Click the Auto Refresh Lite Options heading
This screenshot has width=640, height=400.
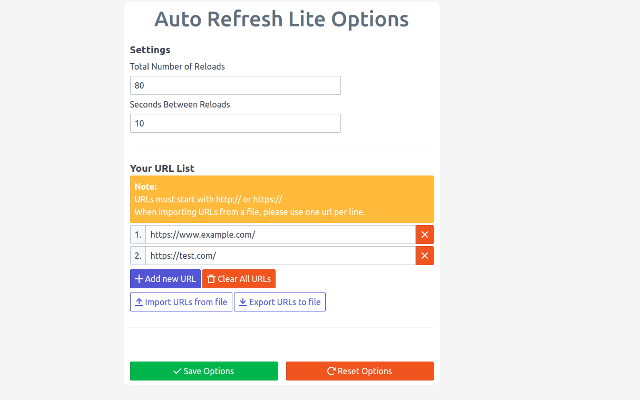[x=282, y=19]
